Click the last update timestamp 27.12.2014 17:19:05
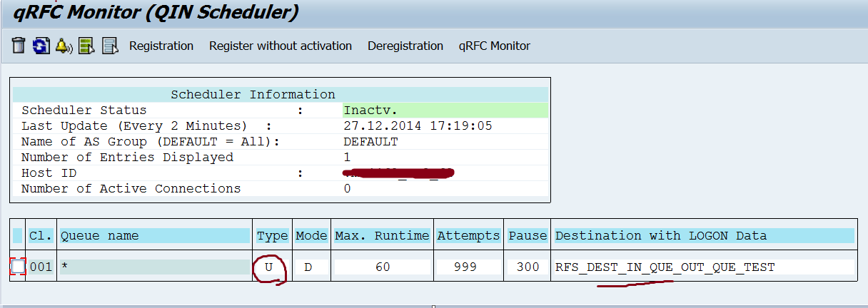 point(418,125)
